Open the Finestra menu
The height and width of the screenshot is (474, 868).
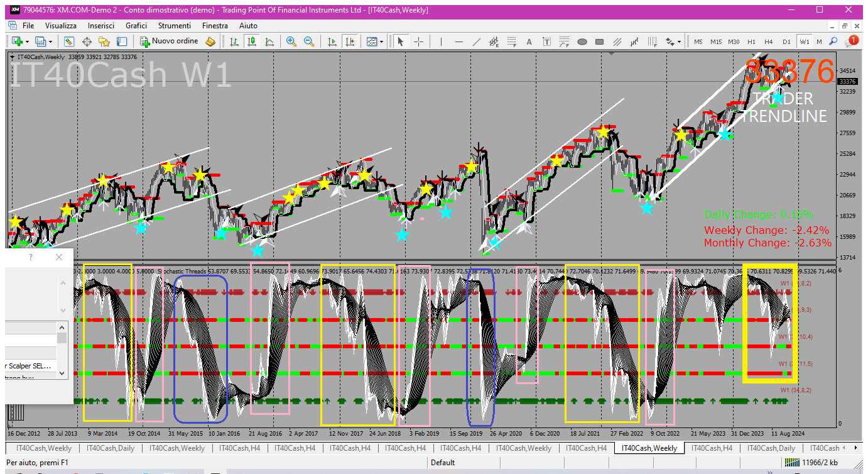215,26
